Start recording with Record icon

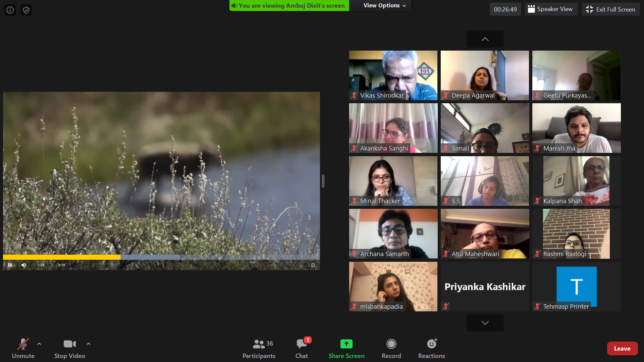click(391, 344)
